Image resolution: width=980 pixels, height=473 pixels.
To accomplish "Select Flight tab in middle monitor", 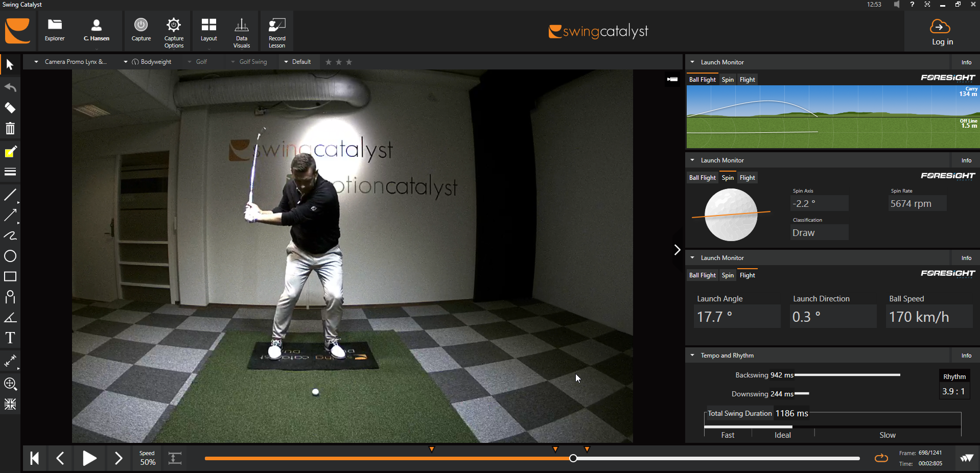I will [747, 178].
